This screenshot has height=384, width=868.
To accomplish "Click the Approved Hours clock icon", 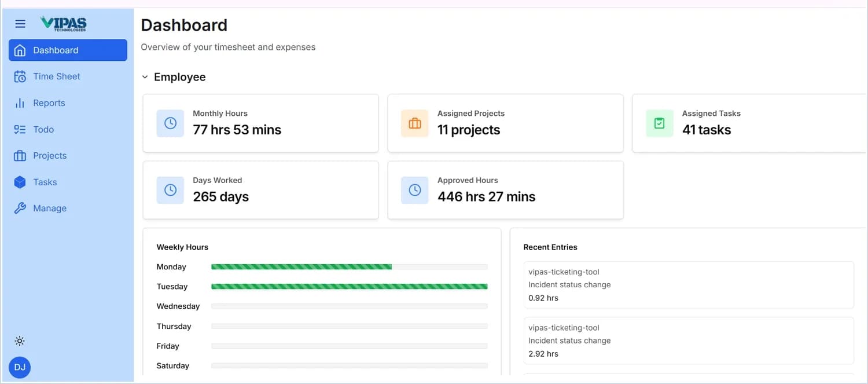I will pos(415,190).
